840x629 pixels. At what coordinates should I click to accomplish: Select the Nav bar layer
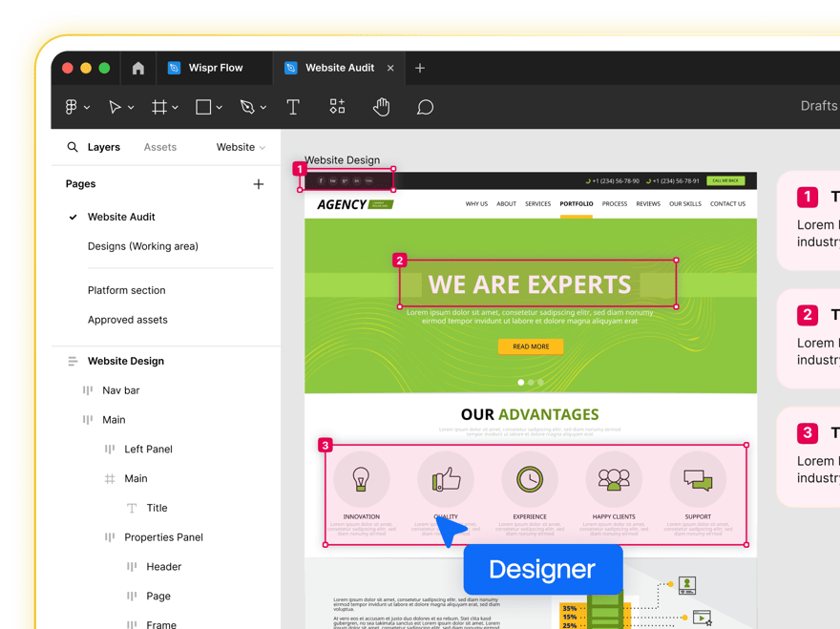[121, 390]
